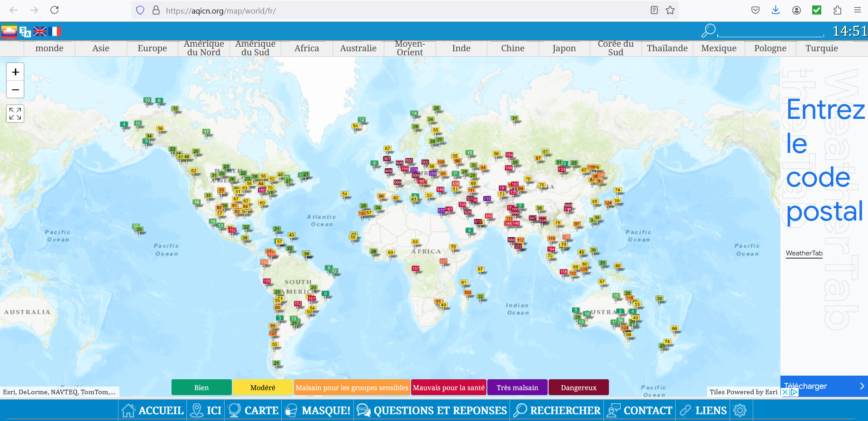Switch to English via UK flag
This screenshot has height=421, width=868.
[40, 31]
